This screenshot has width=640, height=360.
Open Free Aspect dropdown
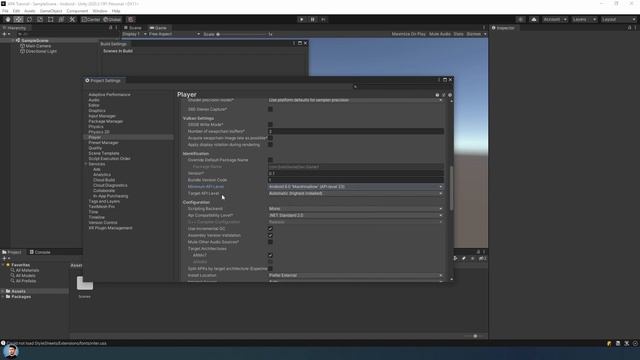click(174, 34)
